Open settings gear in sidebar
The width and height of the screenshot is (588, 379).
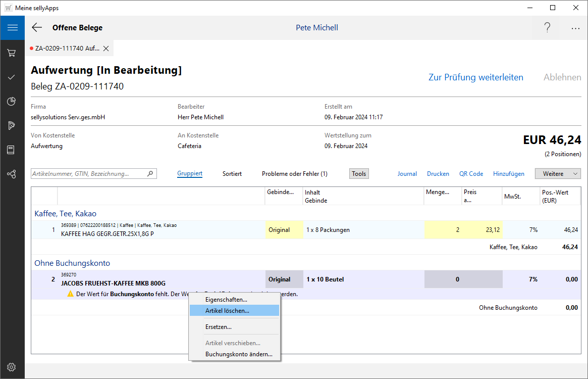[12, 367]
